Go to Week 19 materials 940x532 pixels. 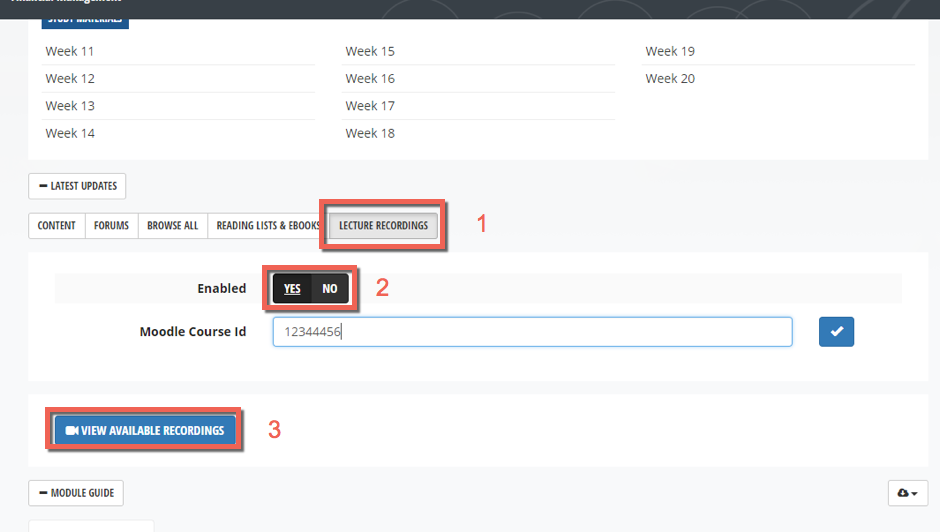tap(670, 51)
